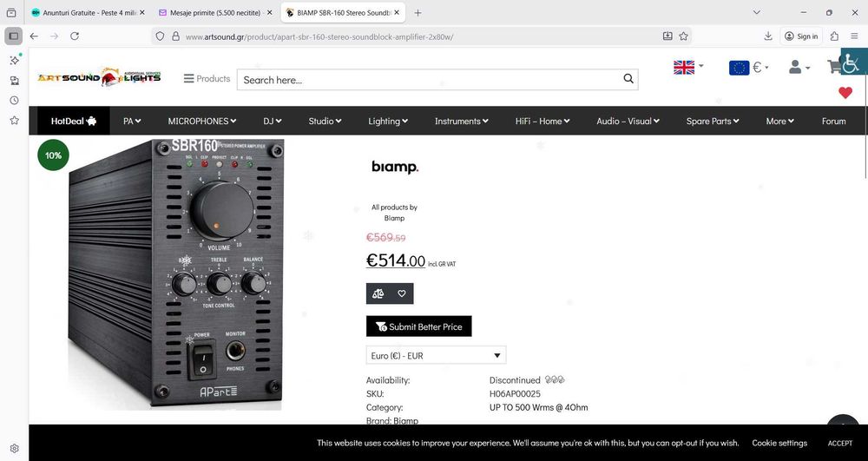Add SBR160 to wishlist heart button
Viewport: 868px width, 461px height.
(402, 293)
